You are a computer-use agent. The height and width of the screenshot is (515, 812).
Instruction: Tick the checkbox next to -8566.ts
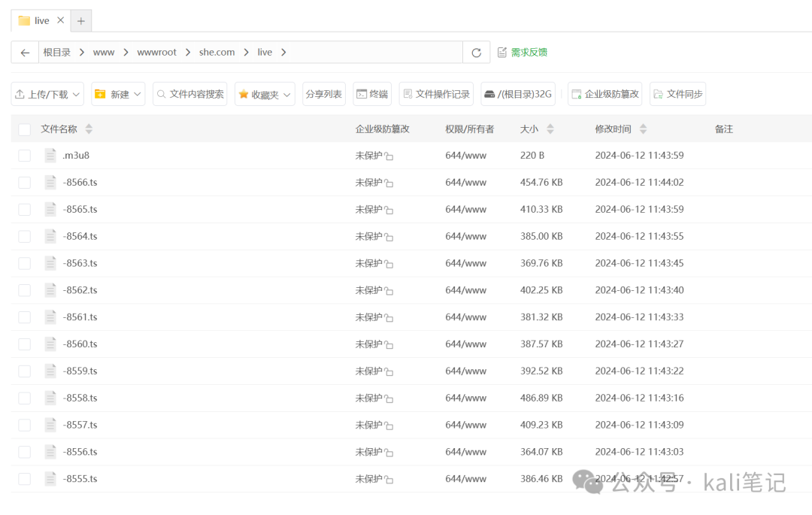(x=24, y=182)
